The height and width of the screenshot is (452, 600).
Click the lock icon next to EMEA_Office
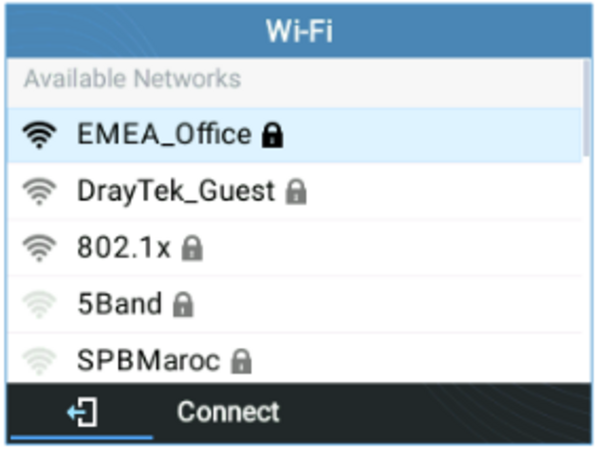tap(271, 136)
